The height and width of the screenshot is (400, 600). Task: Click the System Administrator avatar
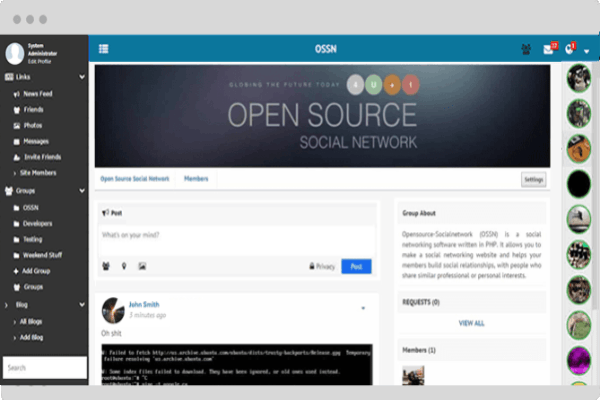15,53
